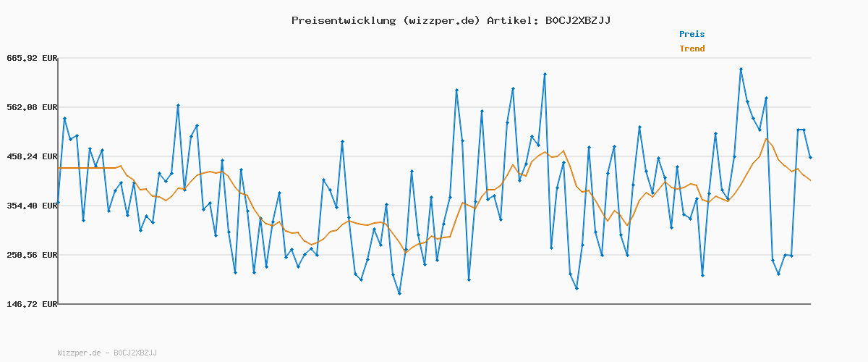Click the orange Trend legend label

click(x=692, y=49)
